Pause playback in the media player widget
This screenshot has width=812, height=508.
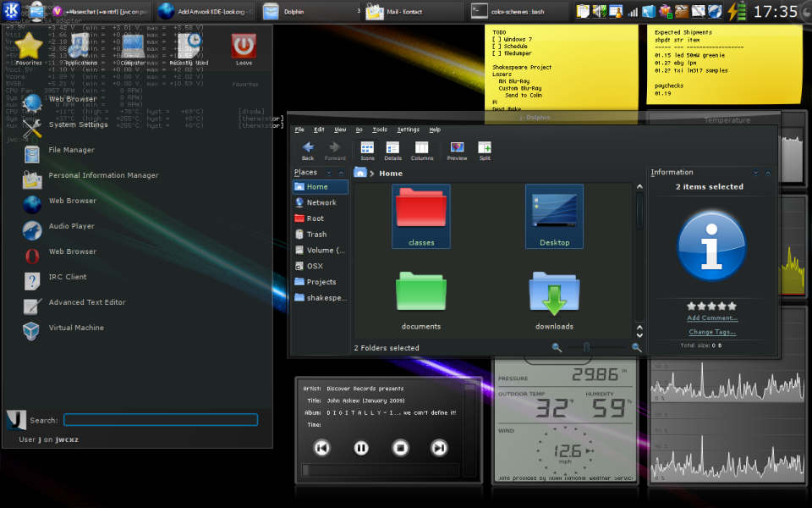(x=361, y=448)
